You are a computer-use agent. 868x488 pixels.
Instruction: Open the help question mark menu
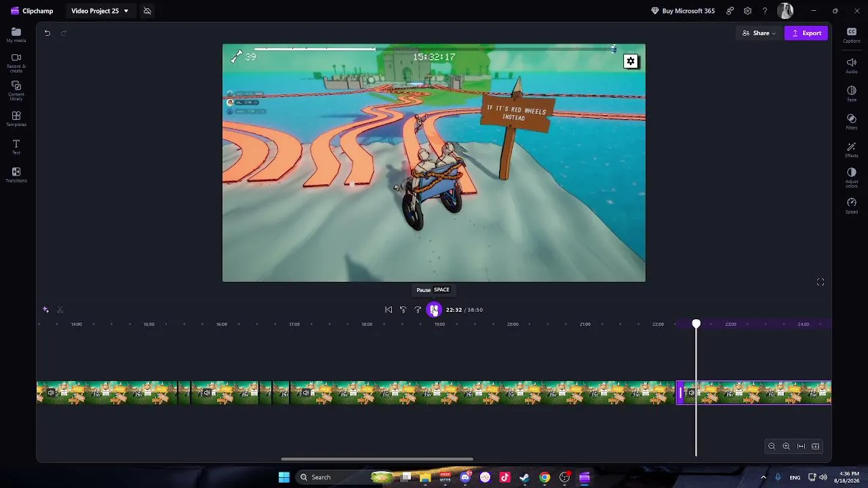point(765,11)
